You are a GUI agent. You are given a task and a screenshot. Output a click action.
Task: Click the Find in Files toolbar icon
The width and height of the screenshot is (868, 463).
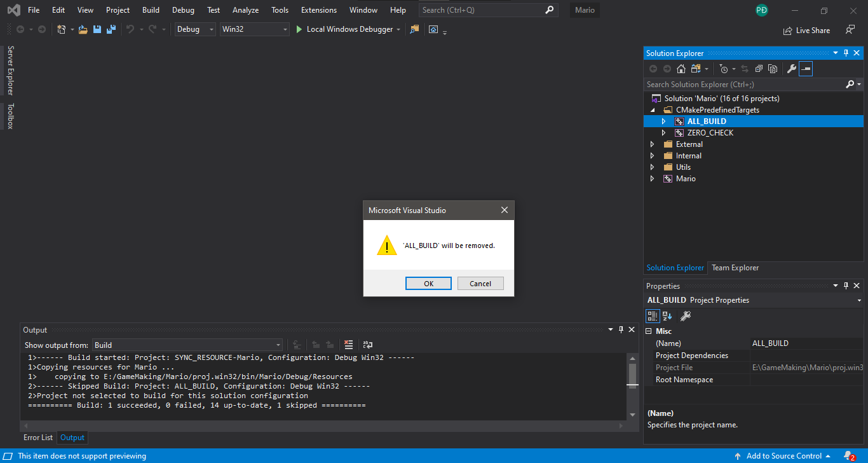tap(414, 29)
